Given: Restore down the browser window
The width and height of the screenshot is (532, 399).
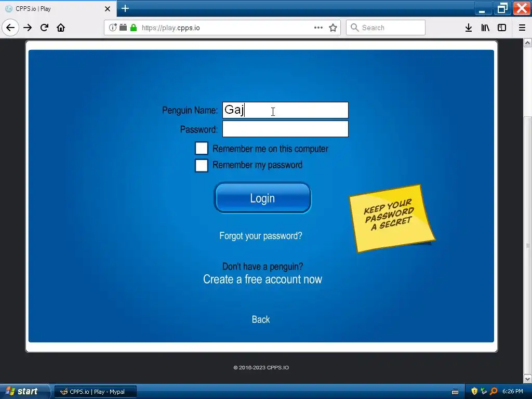Looking at the screenshot, I should pyautogui.click(x=502, y=8).
